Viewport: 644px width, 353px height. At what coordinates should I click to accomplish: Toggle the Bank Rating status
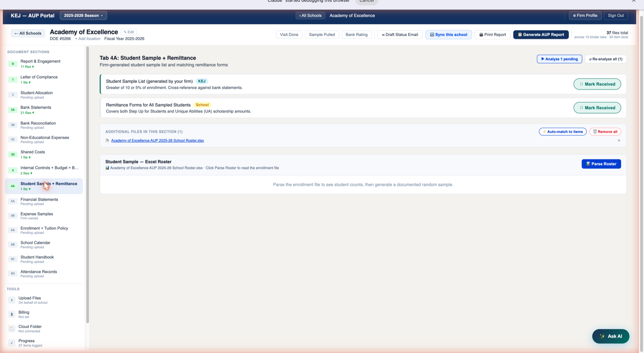click(356, 35)
